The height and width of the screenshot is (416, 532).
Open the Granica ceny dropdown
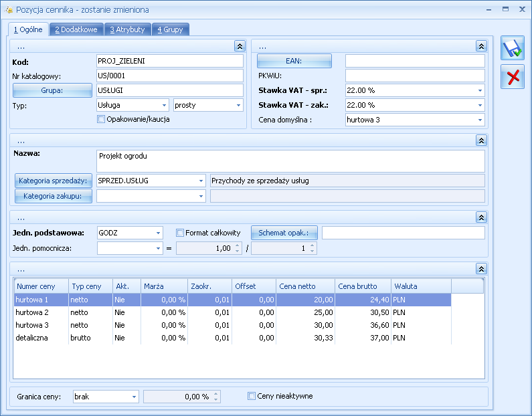pyautogui.click(x=134, y=397)
